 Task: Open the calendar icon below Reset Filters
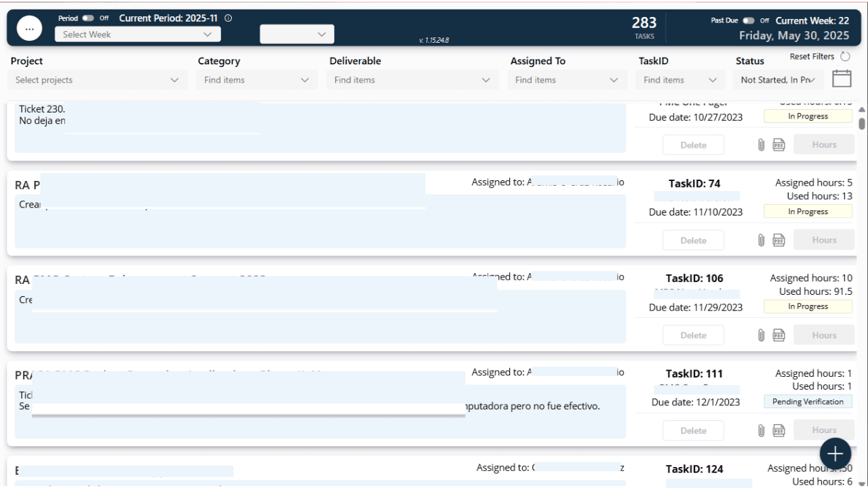[x=842, y=78]
